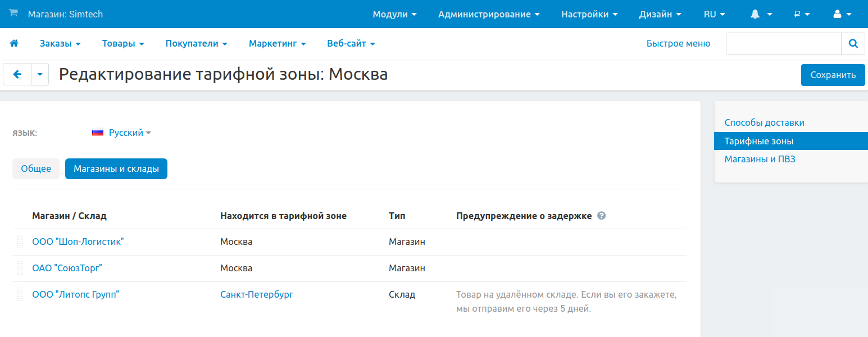Go back using the arrow button
This screenshot has height=337, width=868.
[17, 74]
